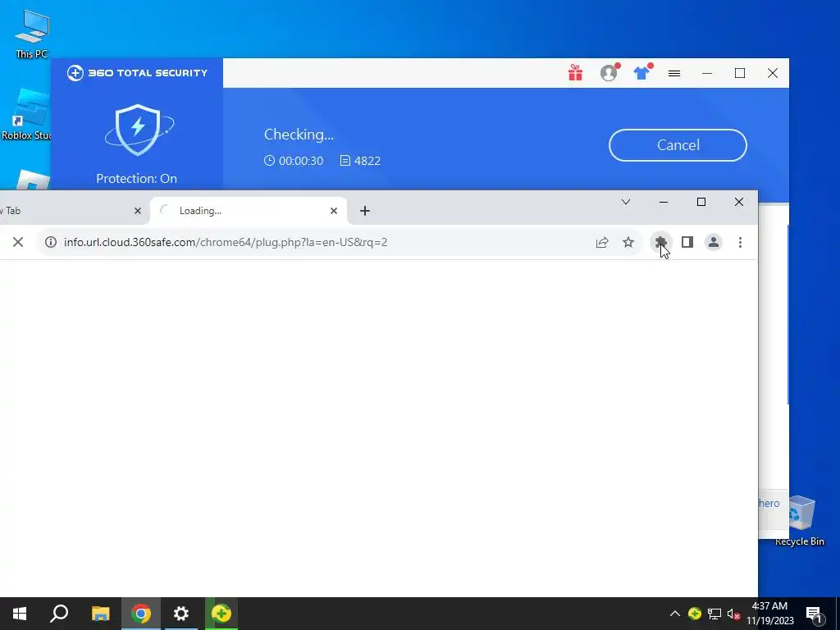This screenshot has width=840, height=630.
Task: Open Chrome three-dot menu
Action: pos(740,242)
